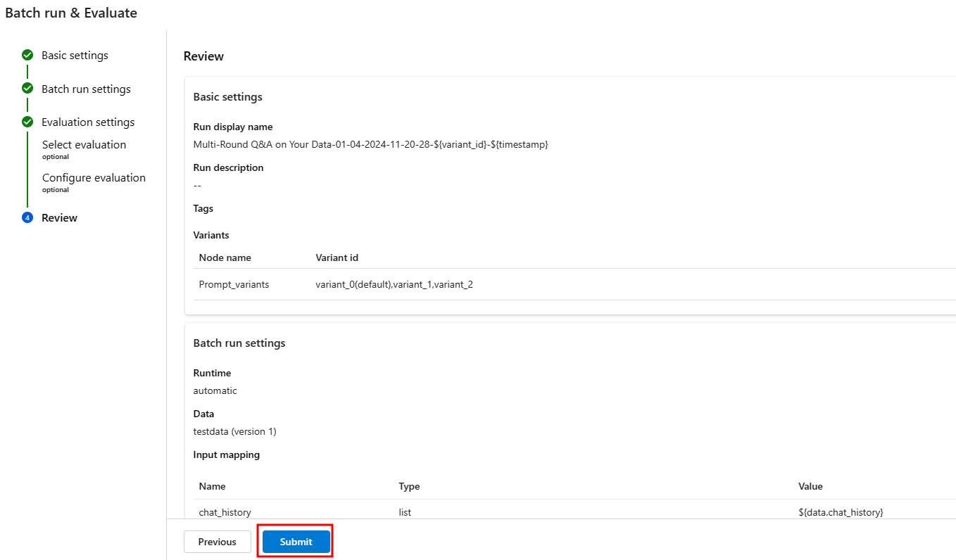Image resolution: width=956 pixels, height=560 pixels.
Task: Select the Review step in the sidebar
Action: [x=59, y=217]
